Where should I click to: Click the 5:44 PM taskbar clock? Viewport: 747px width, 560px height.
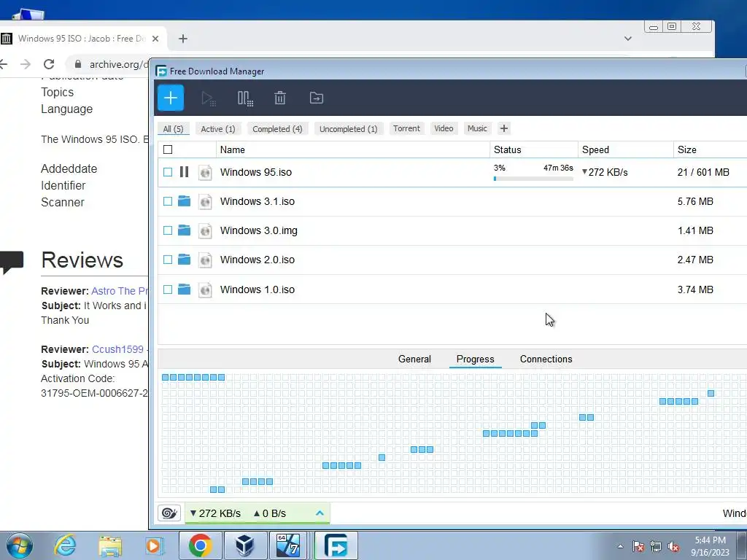pyautogui.click(x=711, y=540)
